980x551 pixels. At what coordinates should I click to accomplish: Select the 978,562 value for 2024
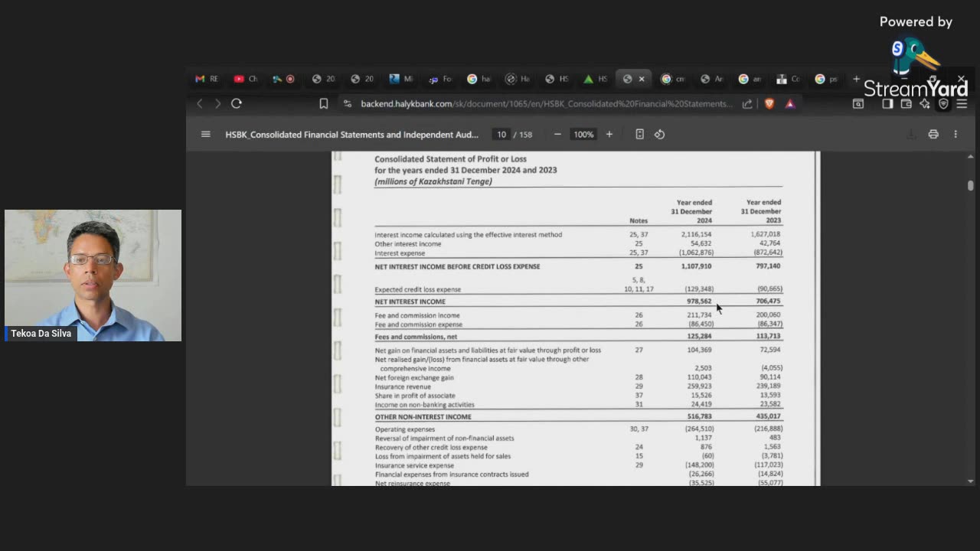point(699,302)
